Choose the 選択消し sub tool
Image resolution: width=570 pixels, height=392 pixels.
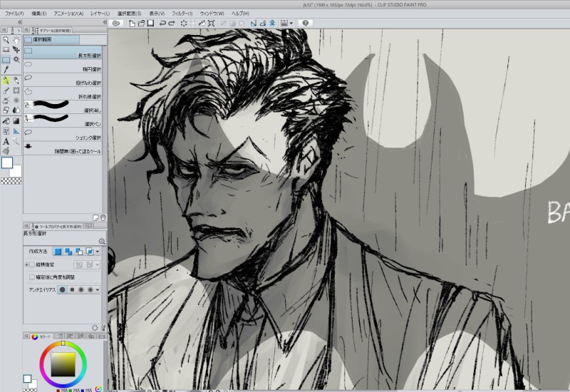click(63, 107)
